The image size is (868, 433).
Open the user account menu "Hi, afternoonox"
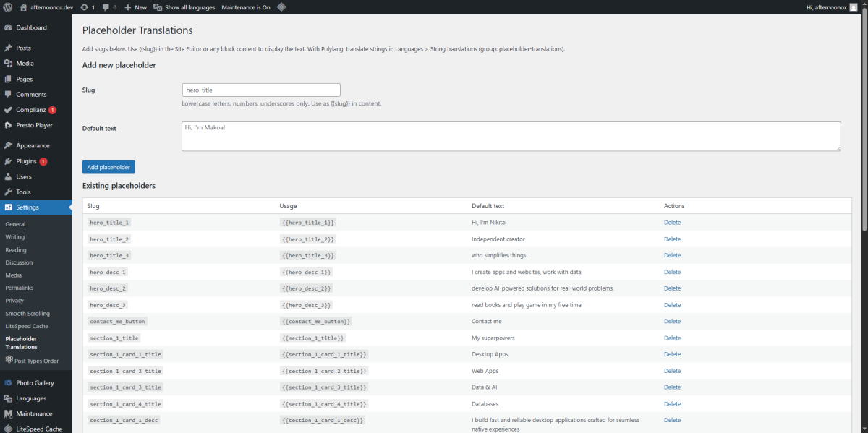coord(833,7)
